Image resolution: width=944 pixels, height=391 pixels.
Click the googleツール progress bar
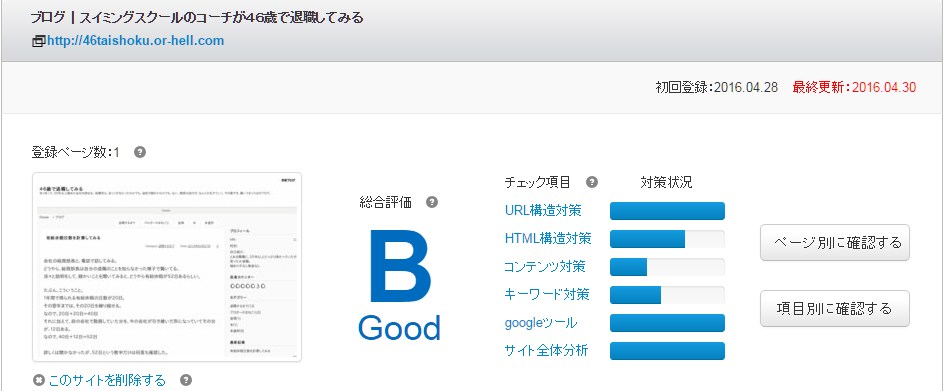667,323
